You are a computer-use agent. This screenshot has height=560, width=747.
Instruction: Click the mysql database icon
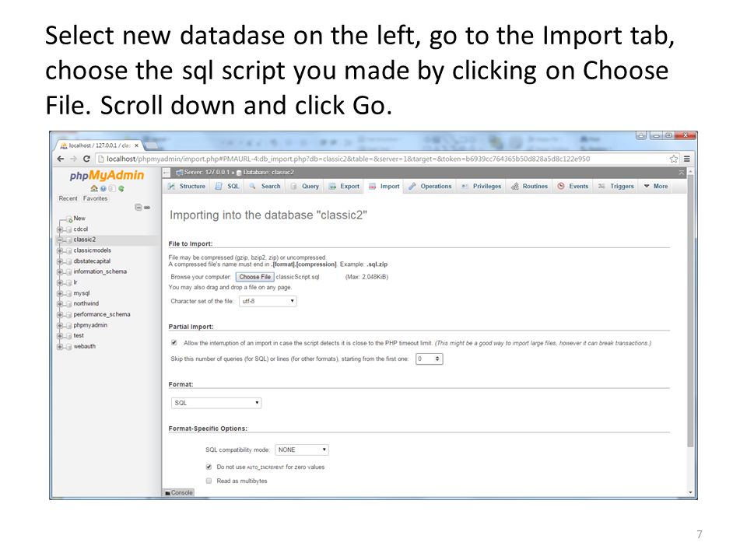click(68, 293)
